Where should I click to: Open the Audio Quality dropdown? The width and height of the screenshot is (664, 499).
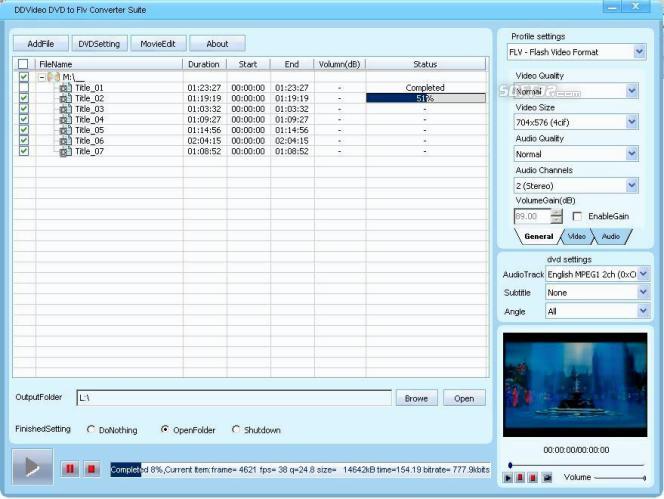632,154
